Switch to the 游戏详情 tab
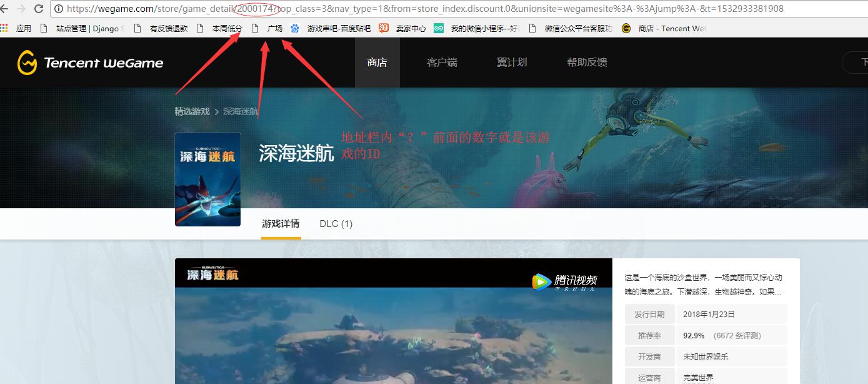 (x=281, y=223)
